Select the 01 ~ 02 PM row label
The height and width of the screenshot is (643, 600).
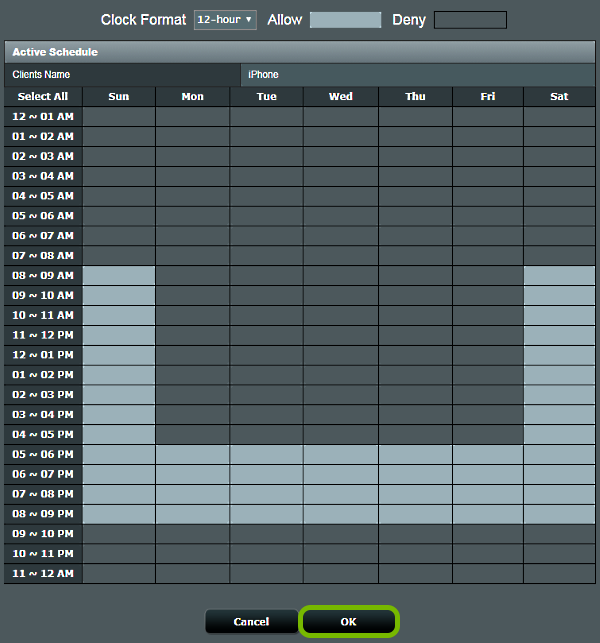(43, 375)
